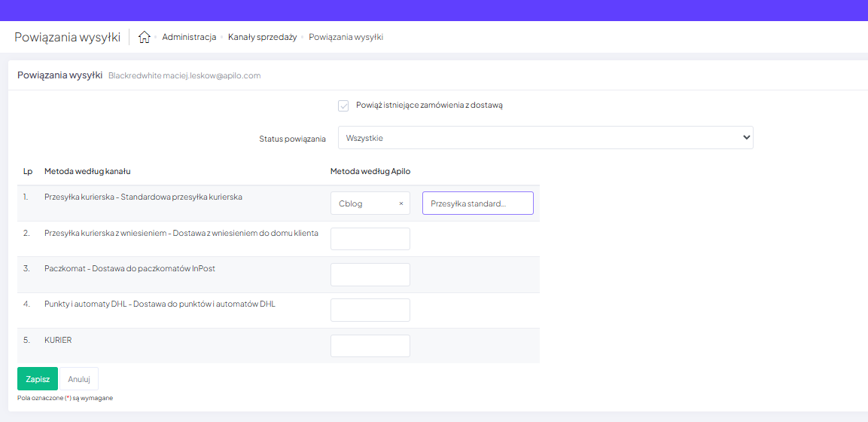Click the Przesyłka kurierska - Standardowa row label
Image resolution: width=868 pixels, height=422 pixels.
[x=143, y=197]
